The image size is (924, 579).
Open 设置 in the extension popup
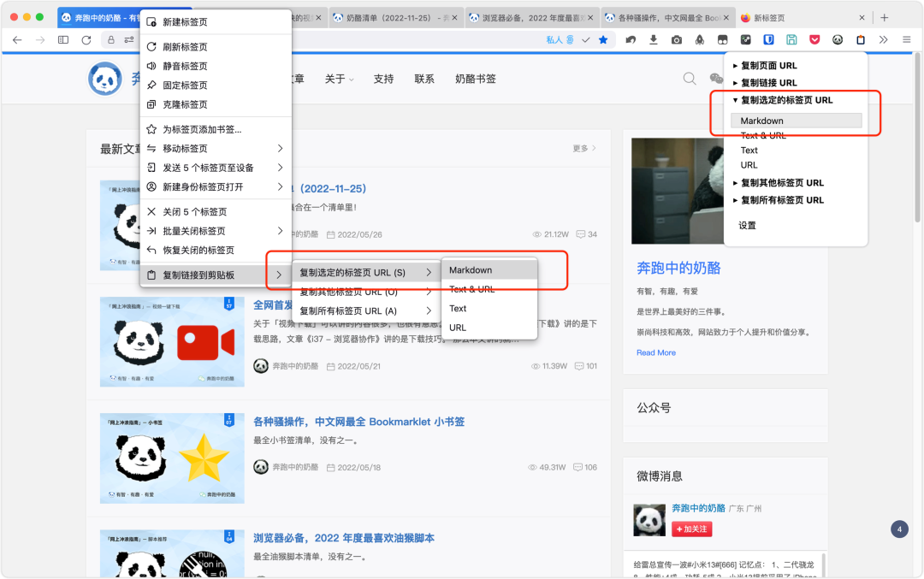point(747,226)
